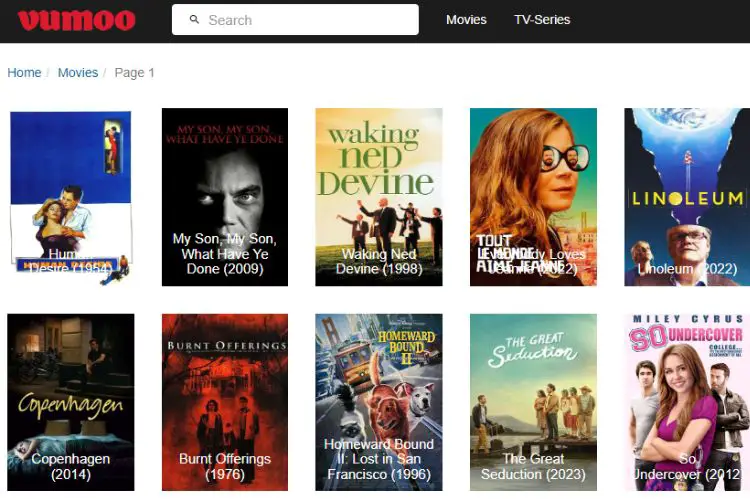This screenshot has width=750, height=499.
Task: Open the Burnt Offerings (1976) poster
Action: point(225,402)
